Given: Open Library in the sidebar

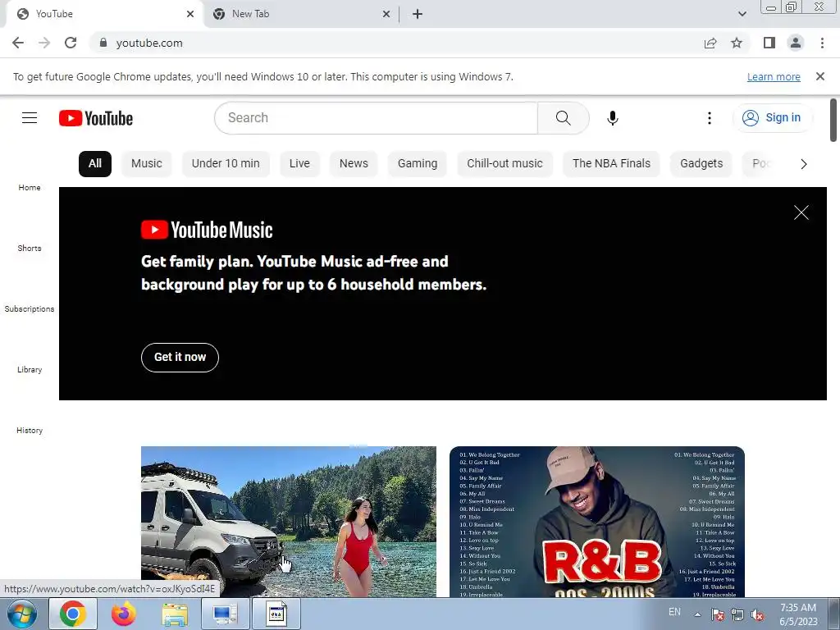Looking at the screenshot, I should [x=30, y=370].
